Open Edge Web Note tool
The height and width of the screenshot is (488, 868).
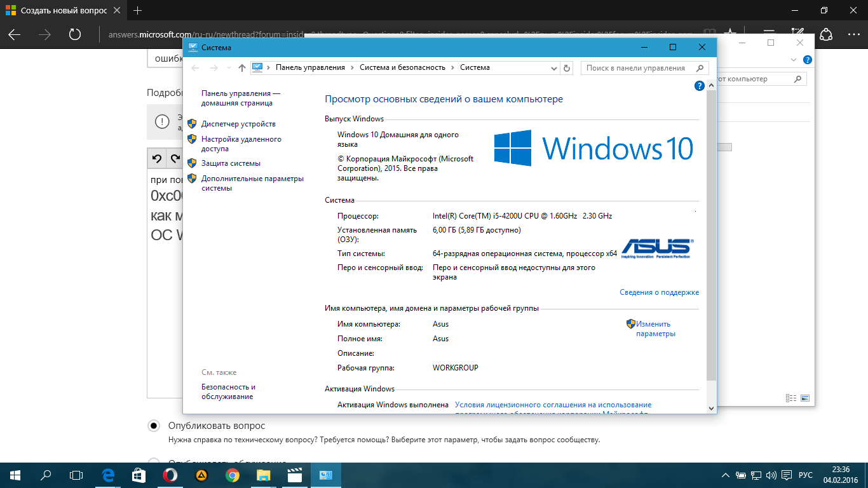click(x=797, y=34)
